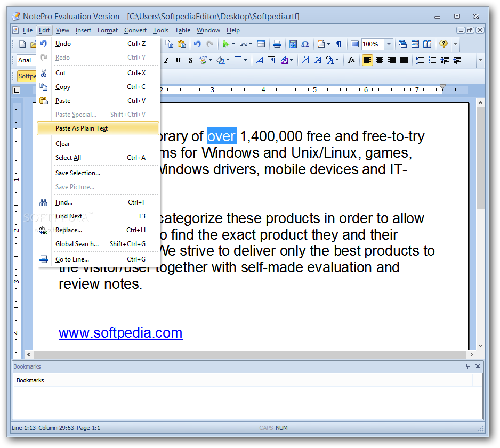The image size is (500, 448).
Task: Set align left paragraph
Action: 367,60
